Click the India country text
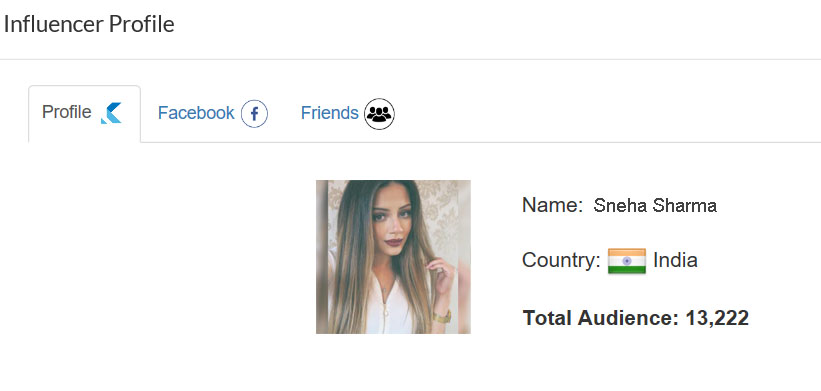Screen dimensions: 821x391 click(675, 260)
